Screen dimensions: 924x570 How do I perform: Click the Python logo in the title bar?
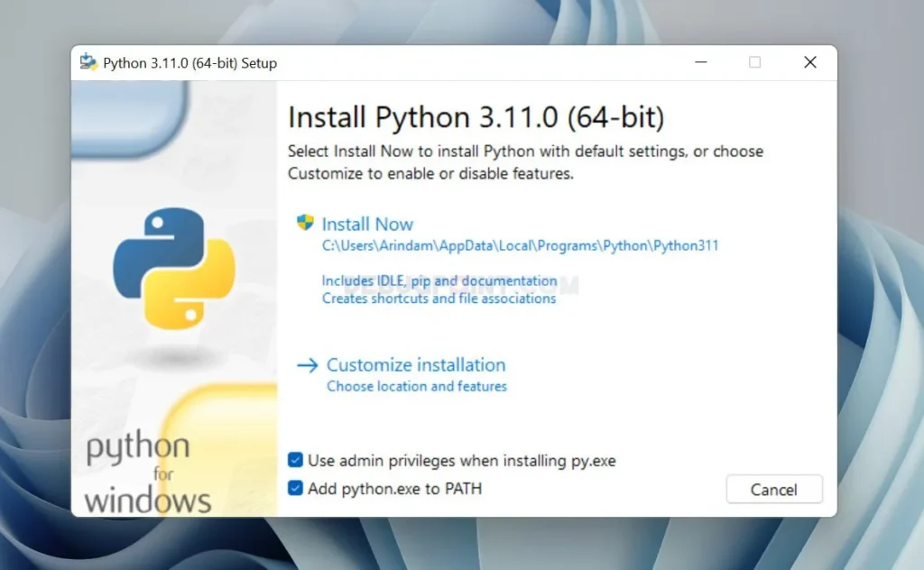pos(88,61)
